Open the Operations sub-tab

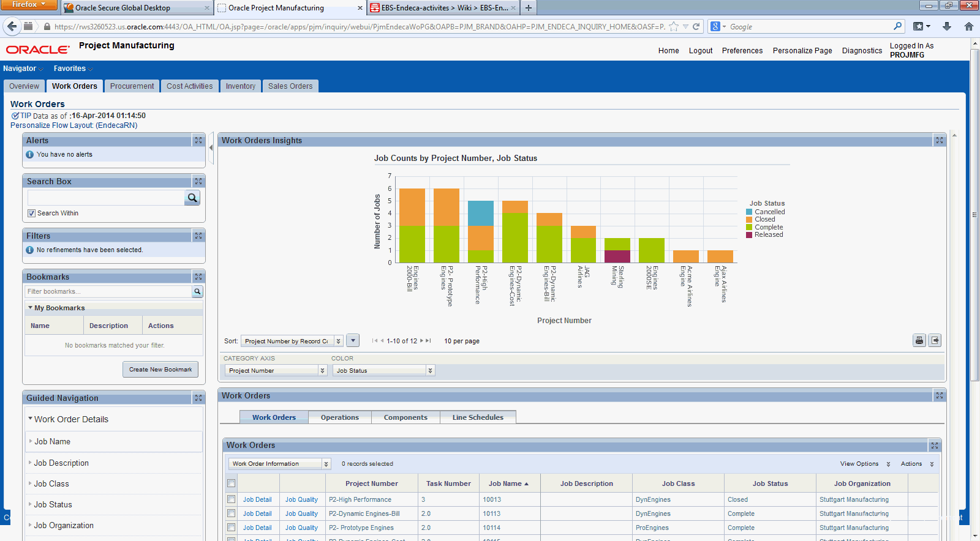pyautogui.click(x=340, y=417)
